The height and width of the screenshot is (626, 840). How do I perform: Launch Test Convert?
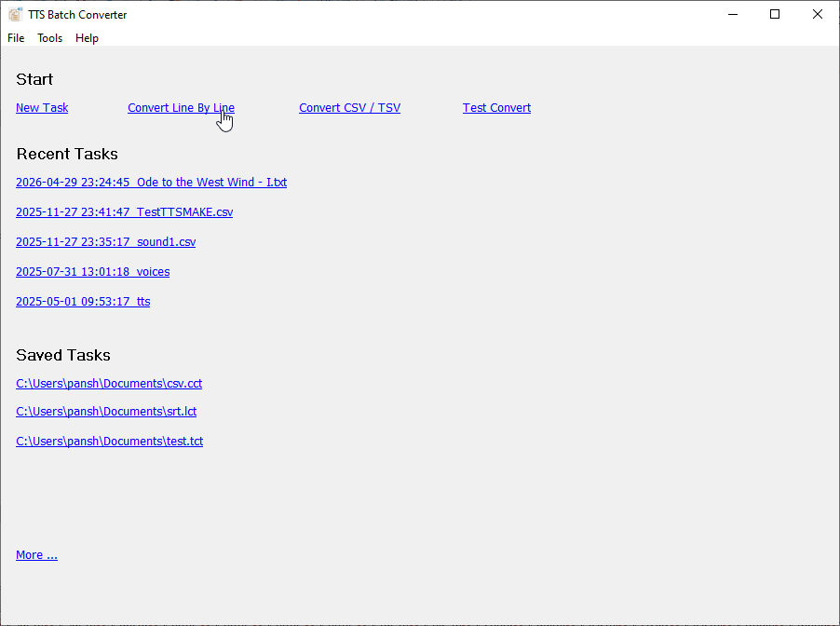click(496, 107)
